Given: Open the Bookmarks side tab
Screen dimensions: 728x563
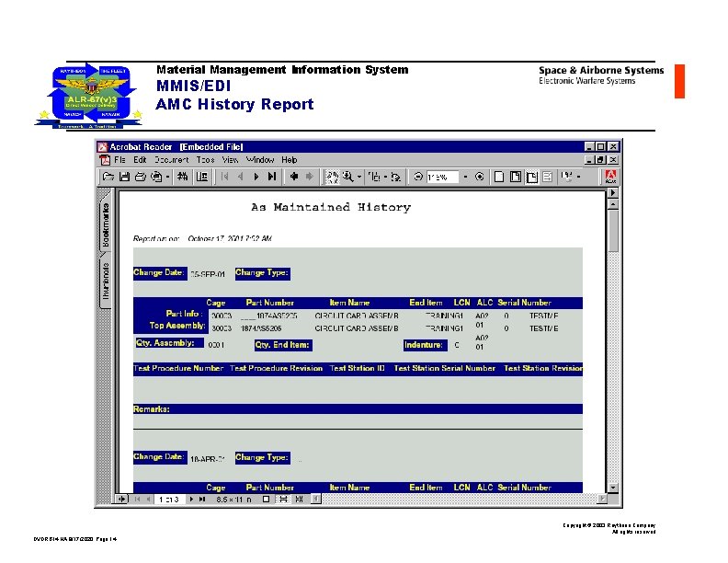Looking at the screenshot, I should (106, 224).
